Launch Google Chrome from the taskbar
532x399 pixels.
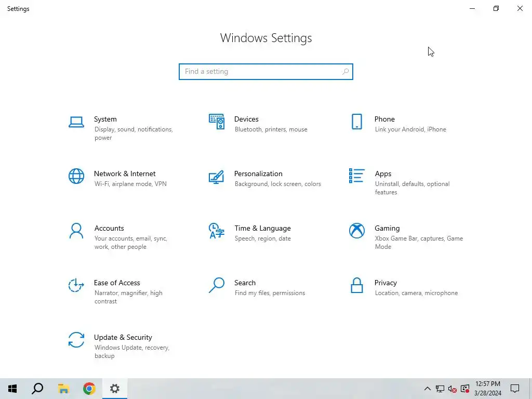coord(89,389)
